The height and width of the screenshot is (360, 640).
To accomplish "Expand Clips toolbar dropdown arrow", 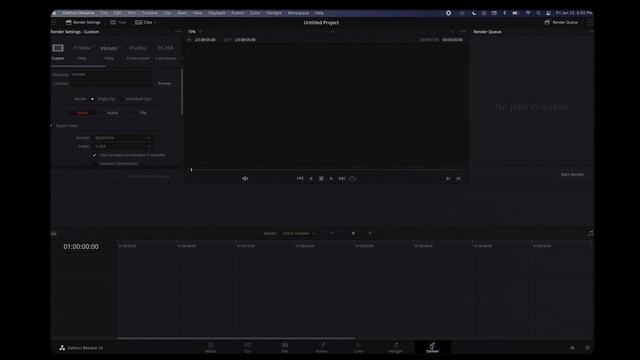I will click(x=155, y=22).
